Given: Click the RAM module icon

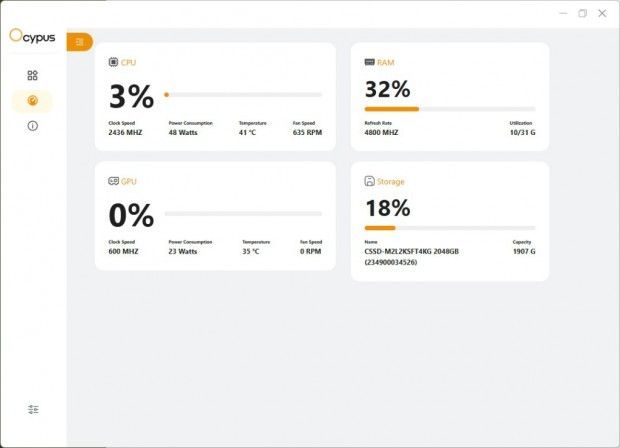Looking at the screenshot, I should (370, 62).
